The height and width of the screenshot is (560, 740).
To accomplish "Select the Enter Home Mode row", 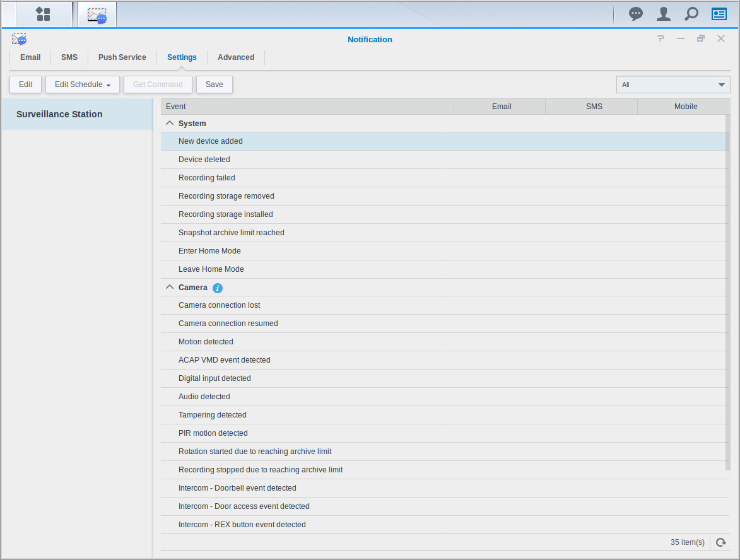I will pos(445,251).
